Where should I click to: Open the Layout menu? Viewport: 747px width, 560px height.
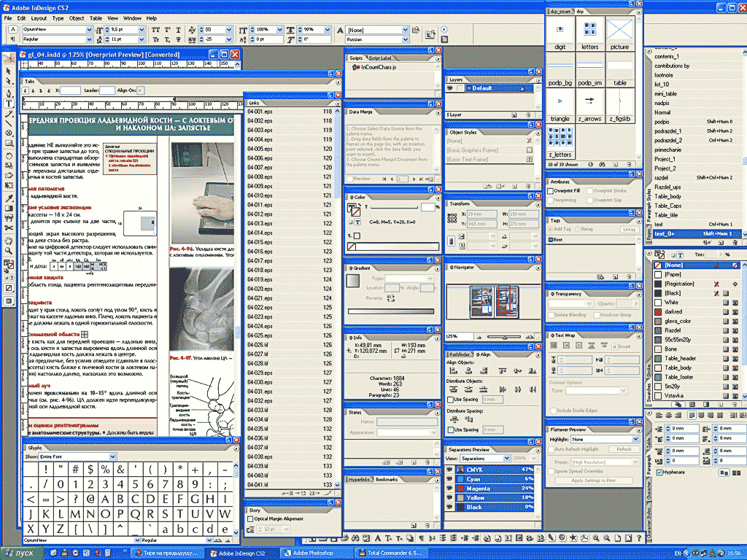39,18
